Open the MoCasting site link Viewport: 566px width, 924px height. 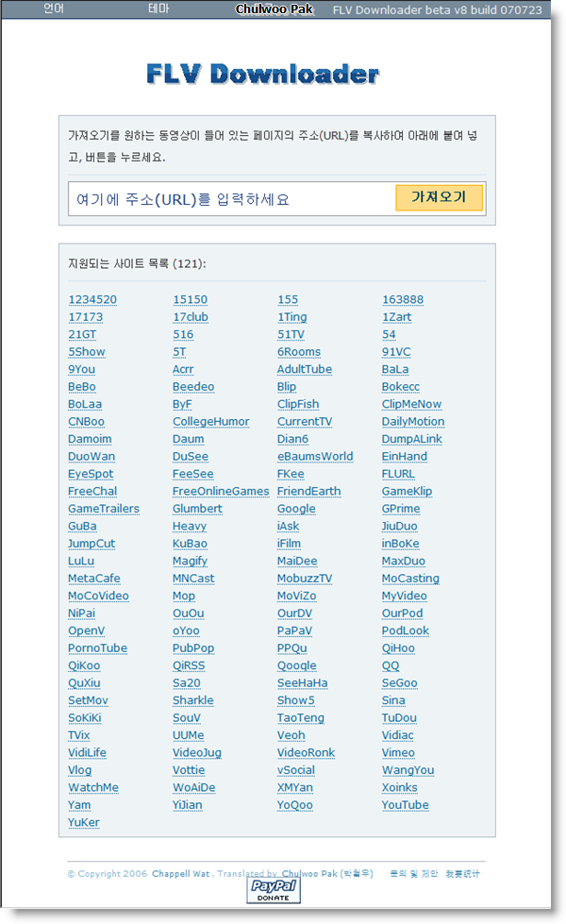[410, 578]
